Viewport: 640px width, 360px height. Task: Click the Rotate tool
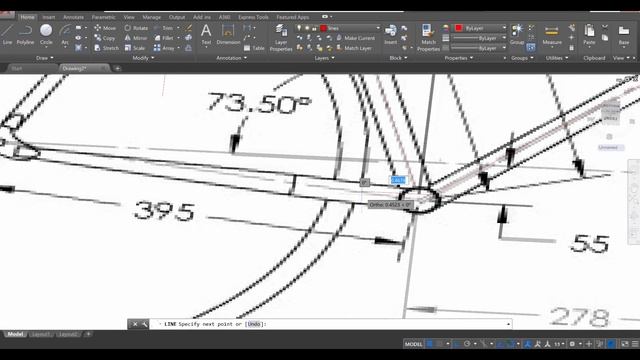pyautogui.click(x=136, y=28)
